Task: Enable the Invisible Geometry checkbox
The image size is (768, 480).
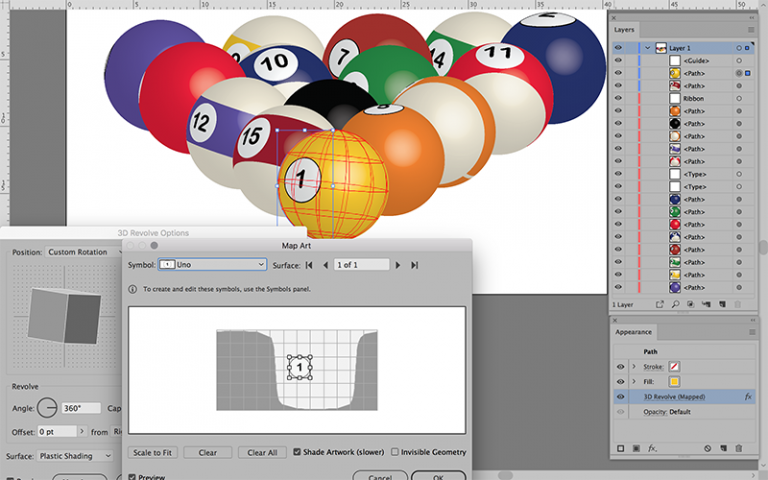Action: (395, 452)
